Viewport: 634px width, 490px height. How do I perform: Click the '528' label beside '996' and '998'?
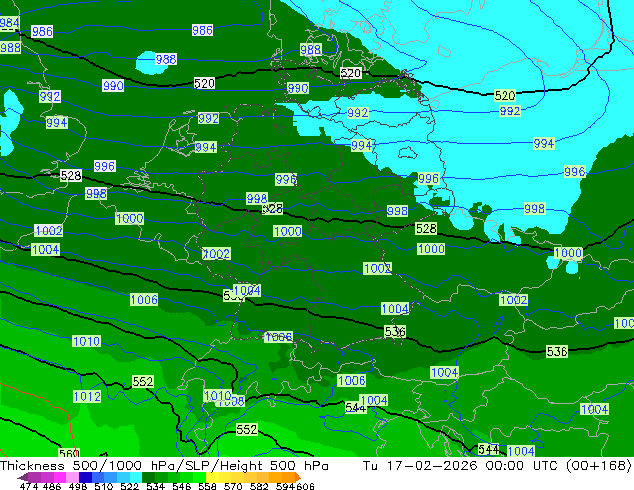click(71, 175)
